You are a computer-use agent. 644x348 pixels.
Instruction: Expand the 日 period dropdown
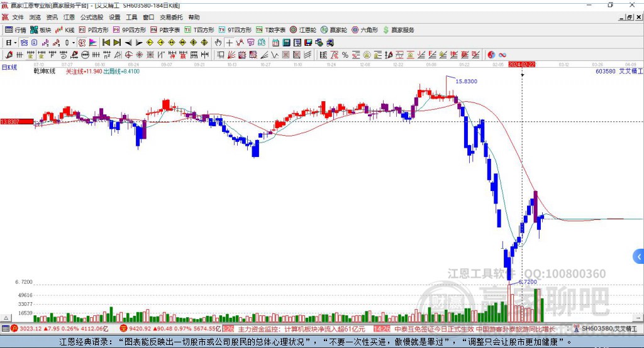[x=15, y=43]
